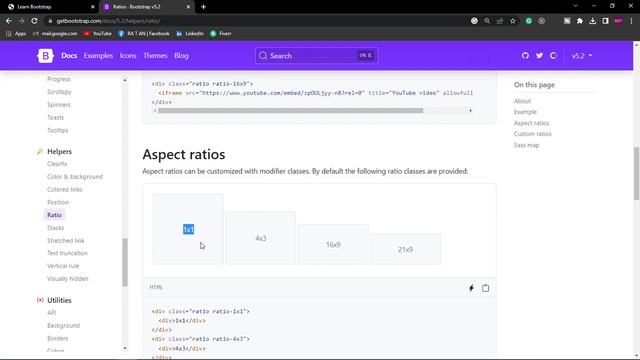640x360 pixels.
Task: Open YouTube bookmark
Action: 98,33
